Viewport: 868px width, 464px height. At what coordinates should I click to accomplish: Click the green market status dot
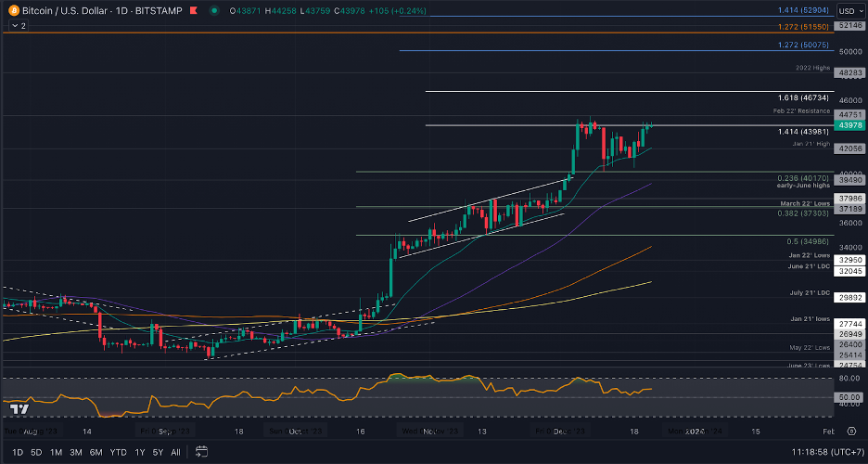click(x=214, y=10)
